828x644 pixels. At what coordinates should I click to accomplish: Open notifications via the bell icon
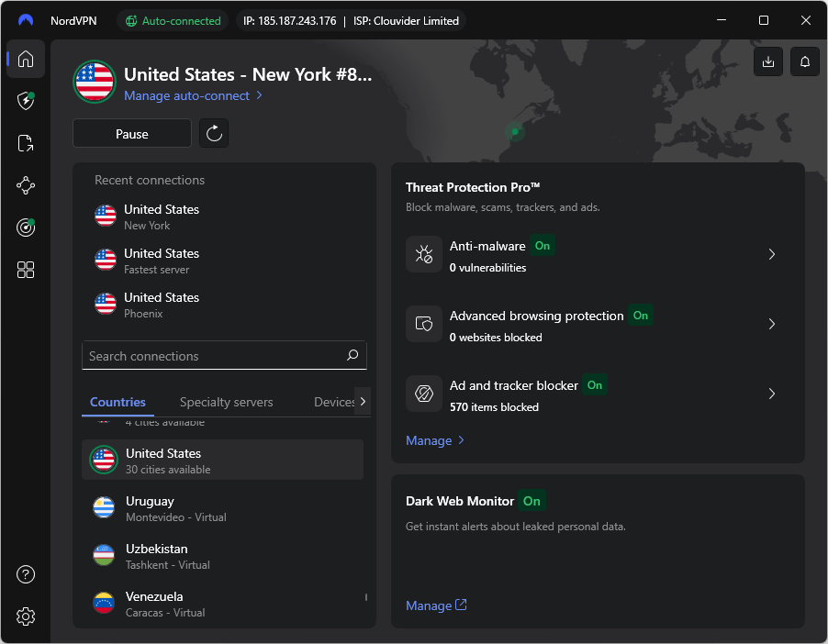[804, 61]
